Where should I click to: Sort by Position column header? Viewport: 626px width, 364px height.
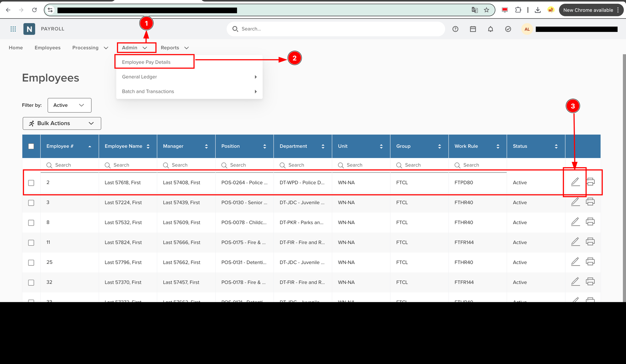[x=244, y=146]
